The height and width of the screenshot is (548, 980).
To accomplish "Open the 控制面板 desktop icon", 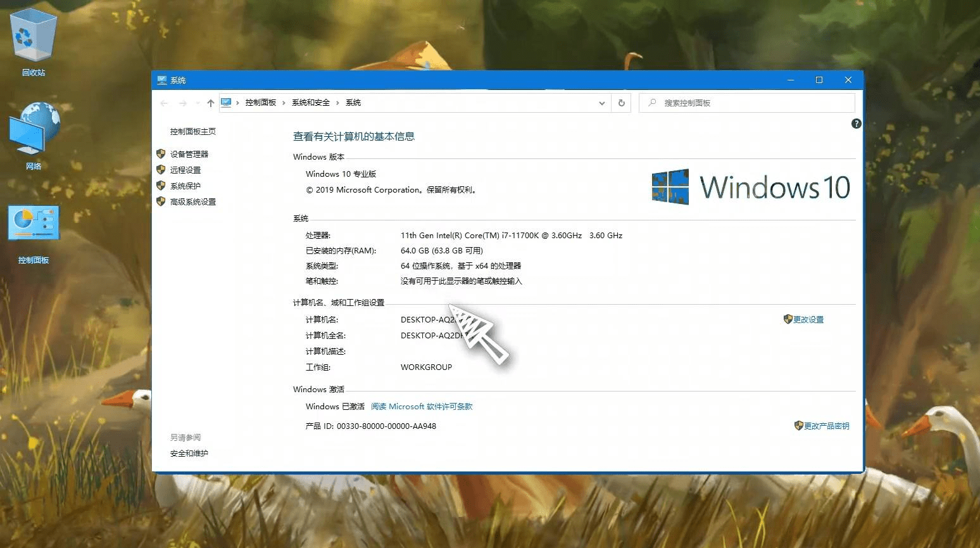I will (x=34, y=234).
